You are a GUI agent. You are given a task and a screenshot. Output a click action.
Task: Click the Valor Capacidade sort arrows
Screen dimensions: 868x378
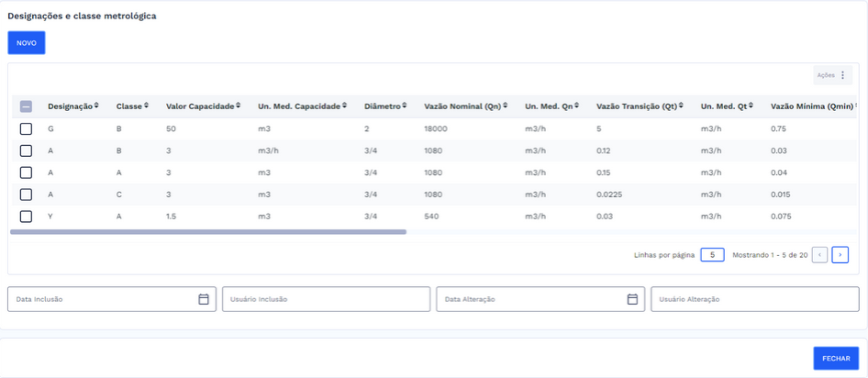pos(239,106)
